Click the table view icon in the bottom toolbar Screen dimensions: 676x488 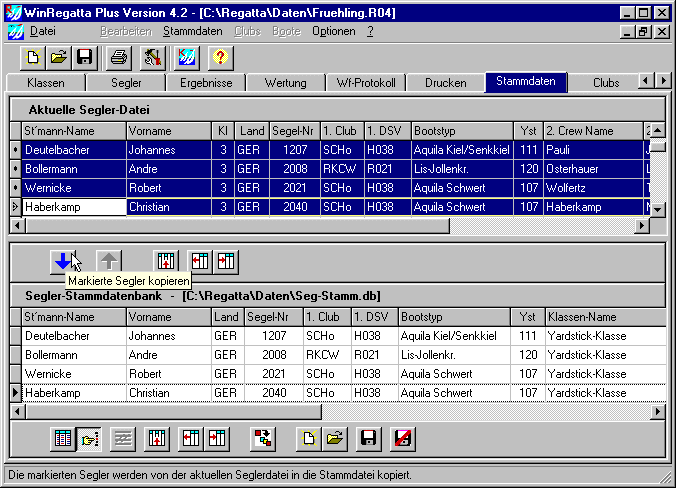(63, 437)
